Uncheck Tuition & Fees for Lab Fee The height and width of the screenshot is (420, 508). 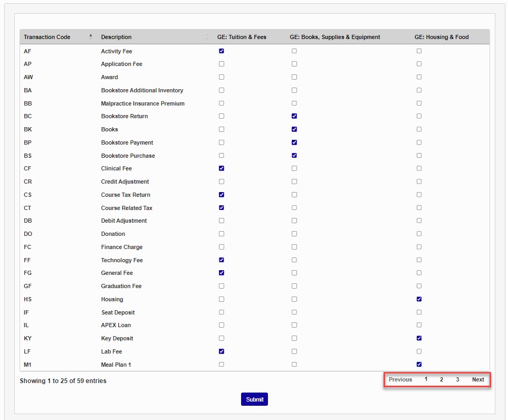pyautogui.click(x=222, y=351)
